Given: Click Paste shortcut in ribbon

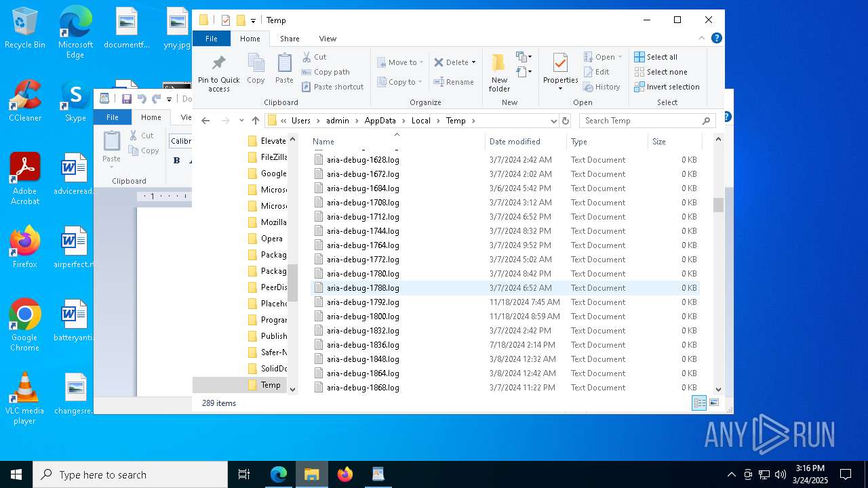Looking at the screenshot, I should [x=333, y=87].
